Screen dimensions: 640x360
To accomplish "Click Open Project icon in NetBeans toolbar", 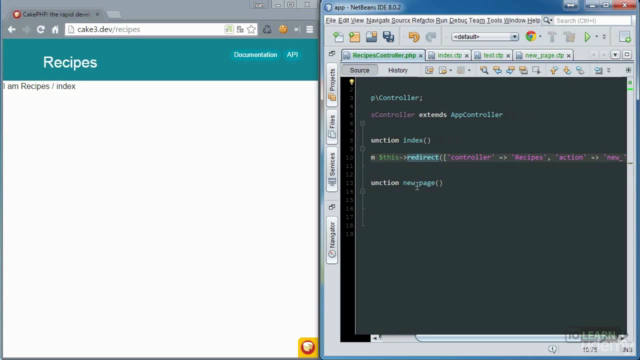I will [x=371, y=37].
